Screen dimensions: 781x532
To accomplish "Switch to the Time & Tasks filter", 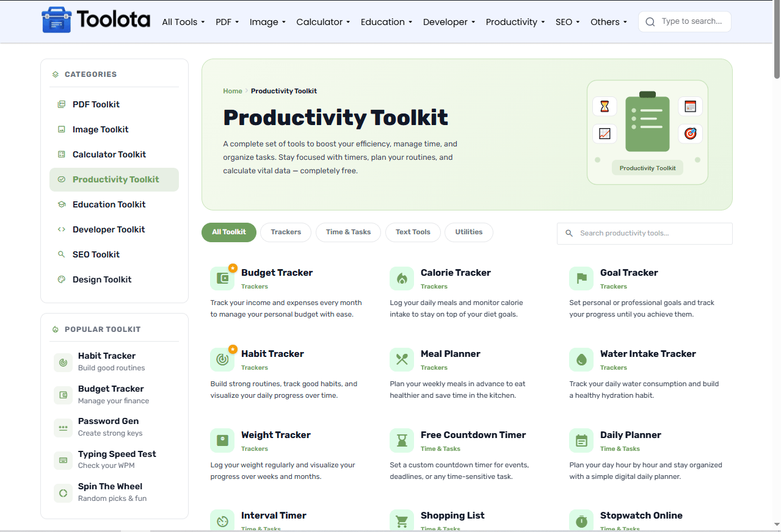I will click(x=348, y=232).
